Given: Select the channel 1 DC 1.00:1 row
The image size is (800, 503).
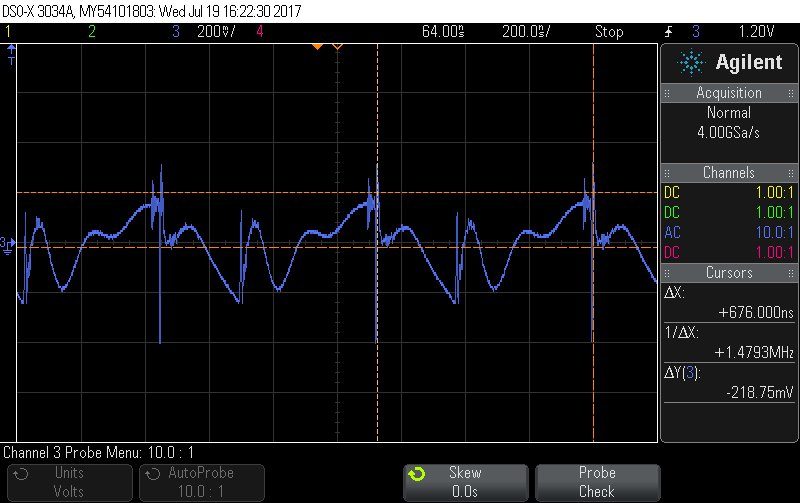Looking at the screenshot, I should pyautogui.click(x=729, y=193).
